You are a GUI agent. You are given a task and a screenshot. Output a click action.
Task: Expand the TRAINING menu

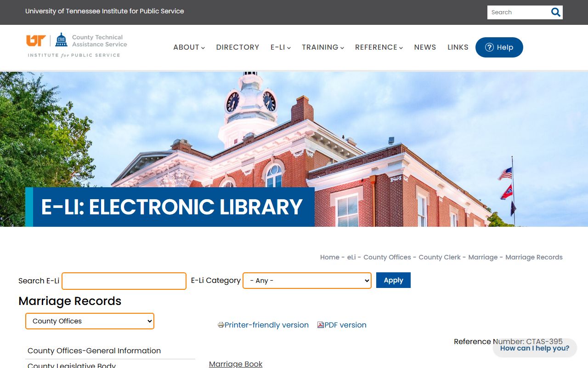pos(323,47)
